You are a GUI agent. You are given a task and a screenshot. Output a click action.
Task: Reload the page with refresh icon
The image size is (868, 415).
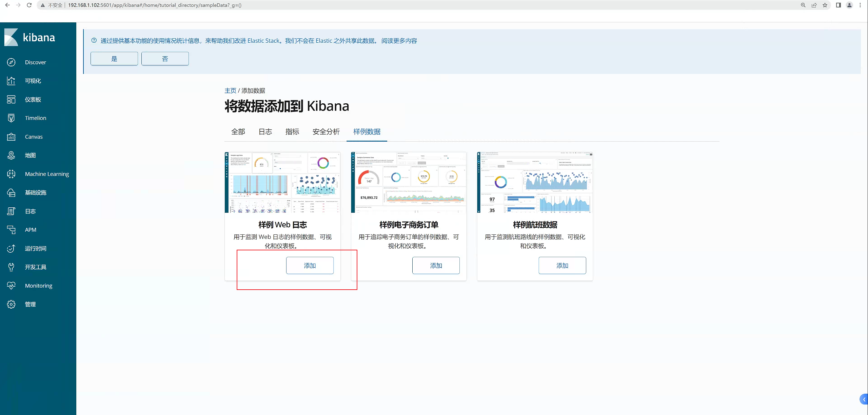29,5
